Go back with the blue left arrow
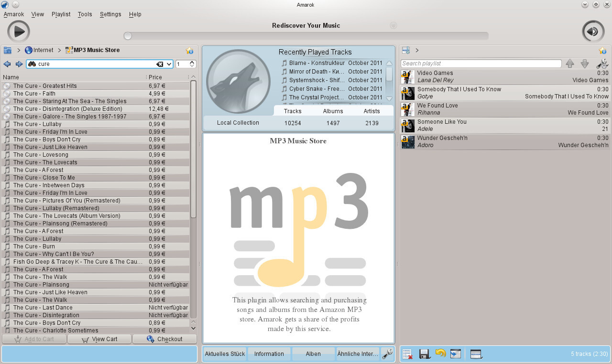The width and height of the screenshot is (612, 364). coord(7,64)
